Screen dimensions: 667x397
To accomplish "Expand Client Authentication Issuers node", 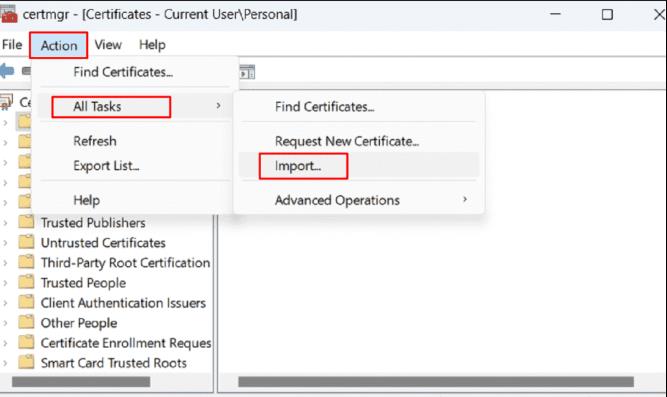I will [x=6, y=303].
